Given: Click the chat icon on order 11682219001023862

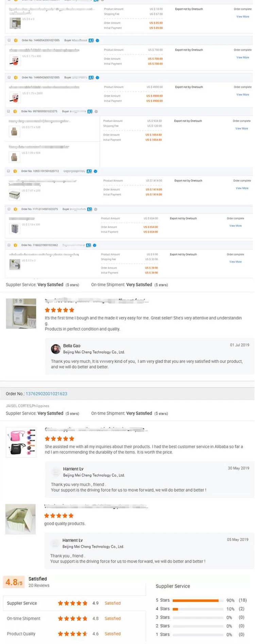Looking at the screenshot, I should coord(95,245).
